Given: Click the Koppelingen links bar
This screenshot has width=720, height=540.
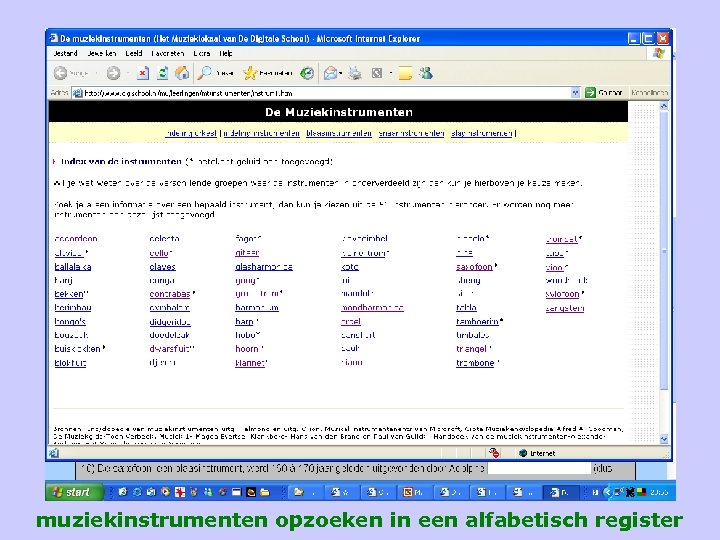Looking at the screenshot, I should pos(649,93).
